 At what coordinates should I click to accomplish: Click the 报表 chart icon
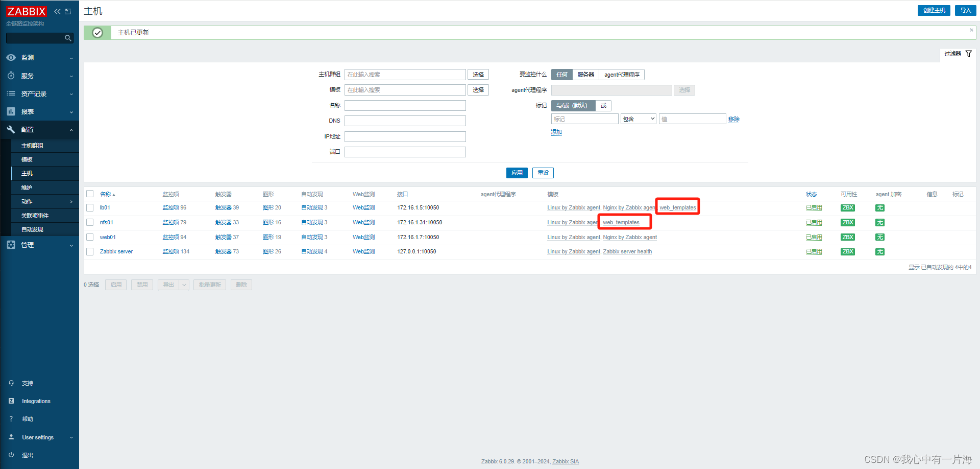tap(11, 111)
